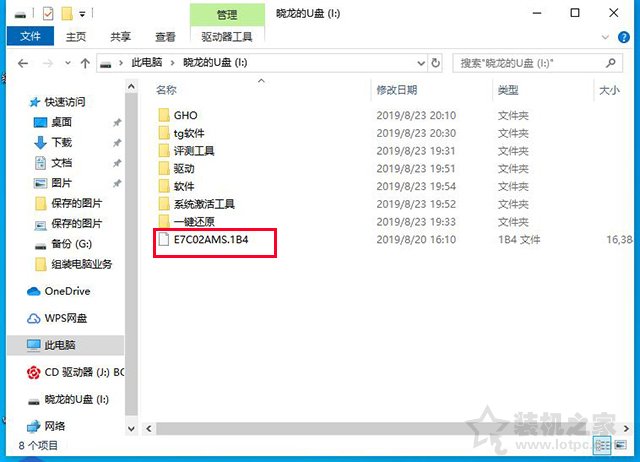Open the 驱动器工具 ribbon tab
The height and width of the screenshot is (462, 640).
click(x=227, y=37)
